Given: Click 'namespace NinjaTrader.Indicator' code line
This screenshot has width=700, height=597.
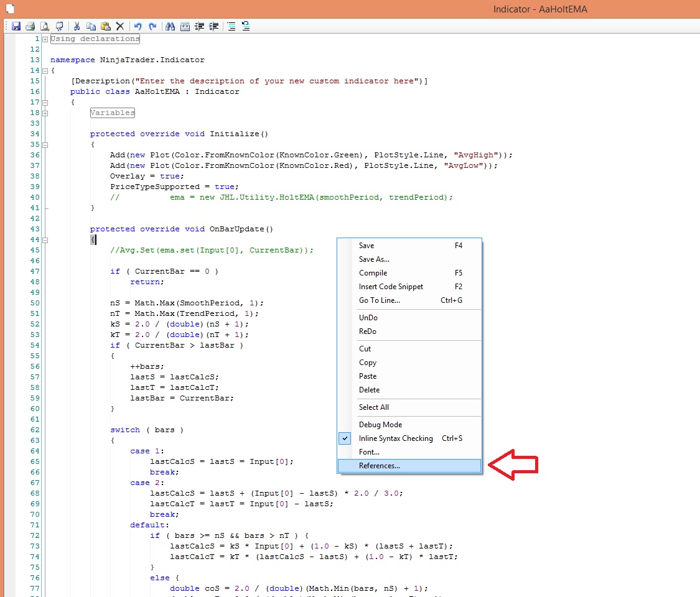Looking at the screenshot, I should [x=127, y=60].
